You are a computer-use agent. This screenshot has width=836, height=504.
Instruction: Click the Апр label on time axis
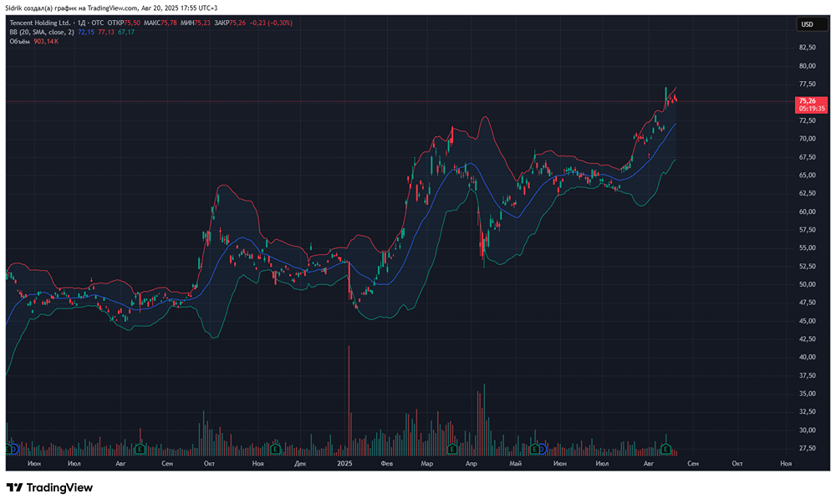(471, 464)
